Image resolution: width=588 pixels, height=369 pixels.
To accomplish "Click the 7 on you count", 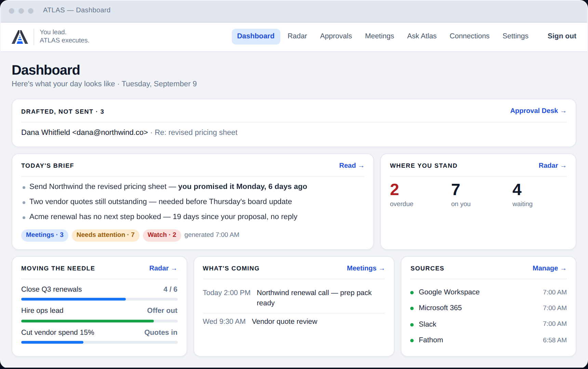I will tap(460, 194).
